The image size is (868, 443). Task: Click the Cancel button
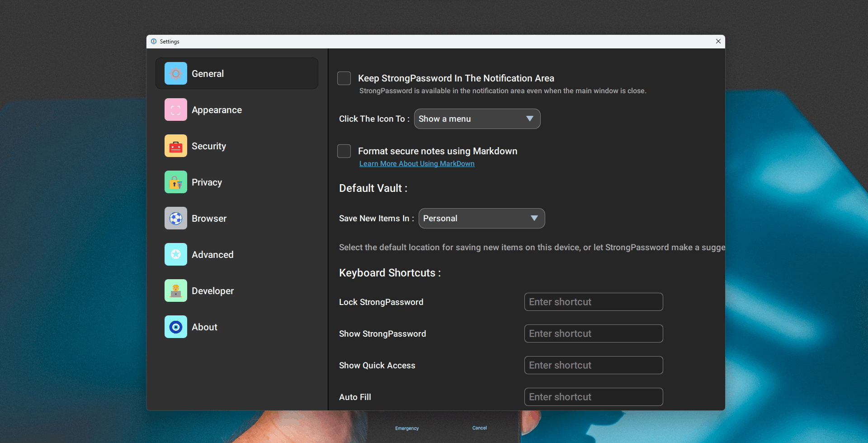(x=479, y=428)
